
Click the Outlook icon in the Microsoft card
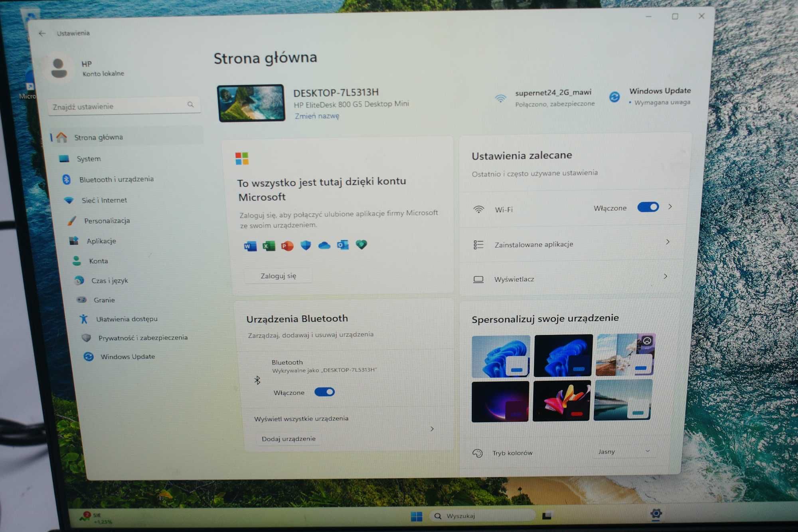pyautogui.click(x=343, y=245)
